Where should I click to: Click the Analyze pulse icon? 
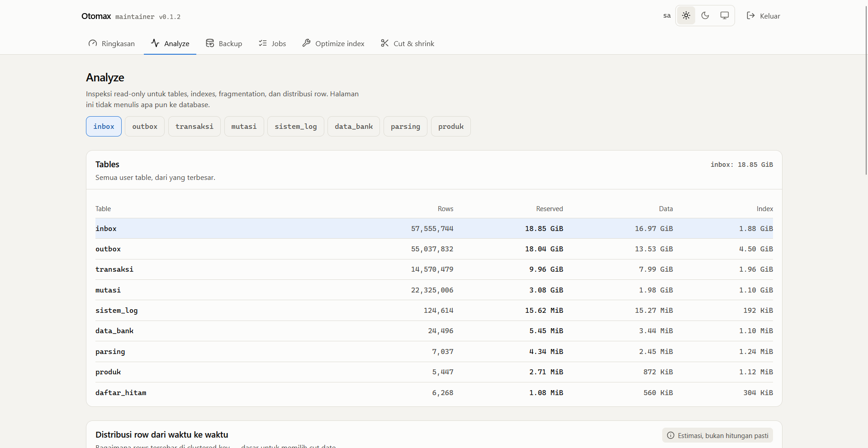pyautogui.click(x=155, y=43)
